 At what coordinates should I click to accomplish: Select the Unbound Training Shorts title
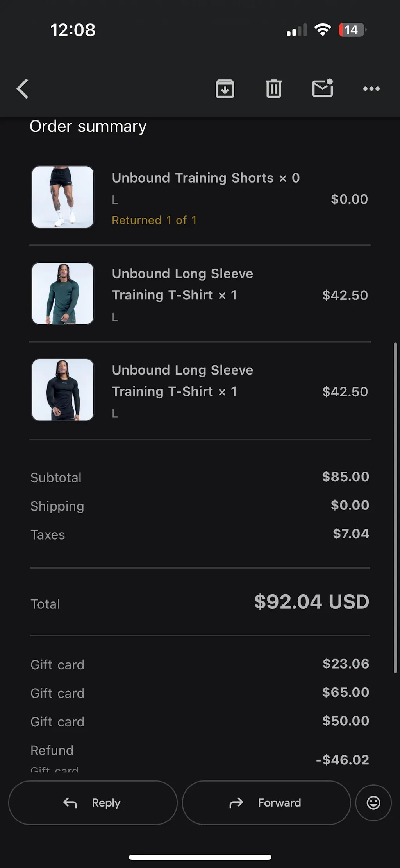[193, 178]
